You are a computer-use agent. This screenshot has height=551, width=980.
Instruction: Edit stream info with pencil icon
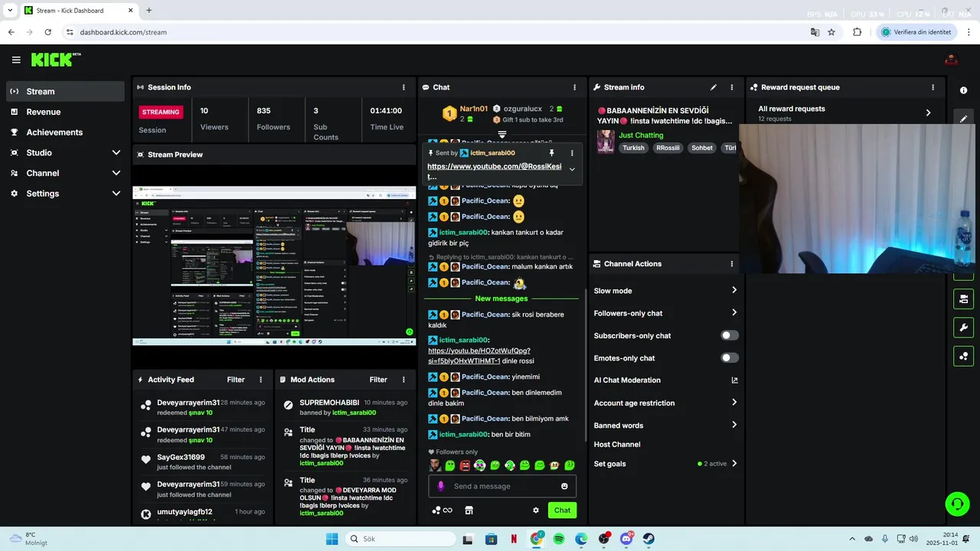[x=714, y=87]
